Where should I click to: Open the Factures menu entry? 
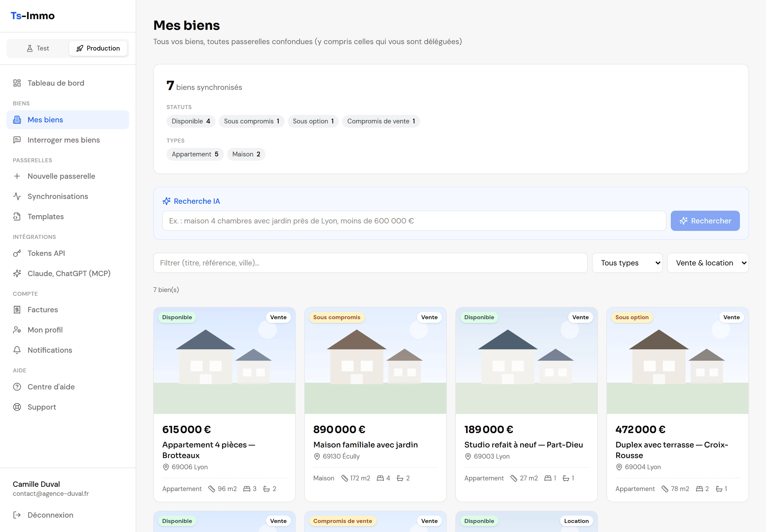[x=68, y=310]
